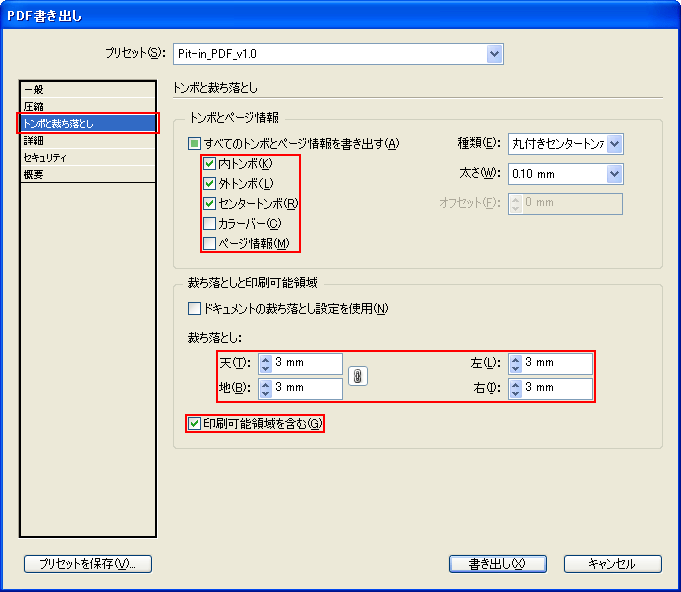Toggle すべてのトンボとページ情報を書き出す checkbox

point(195,144)
